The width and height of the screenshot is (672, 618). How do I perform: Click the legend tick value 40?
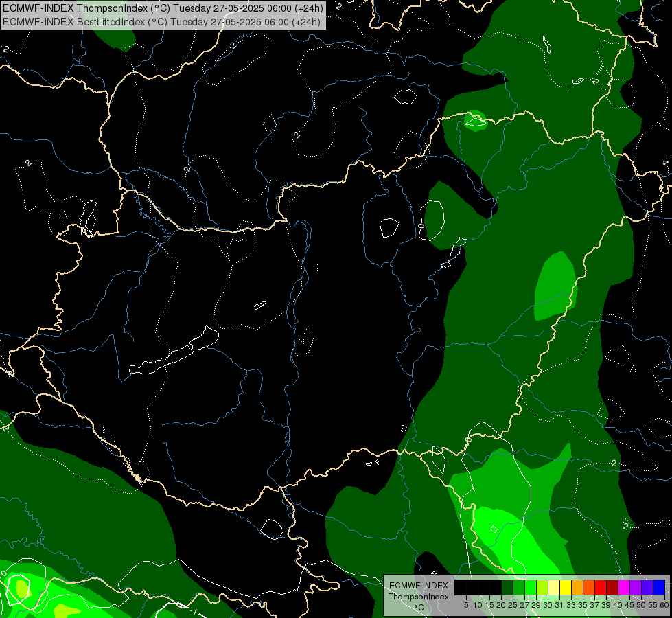(x=618, y=605)
